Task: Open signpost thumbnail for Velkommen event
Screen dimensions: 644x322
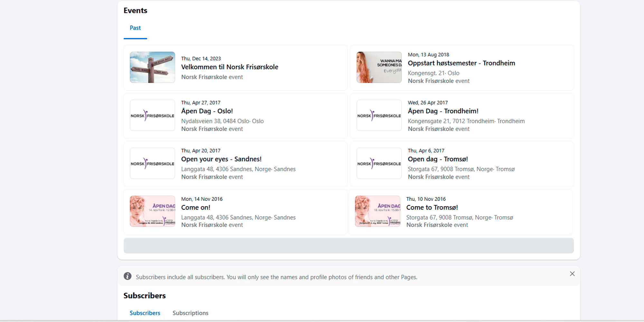Action: click(152, 67)
